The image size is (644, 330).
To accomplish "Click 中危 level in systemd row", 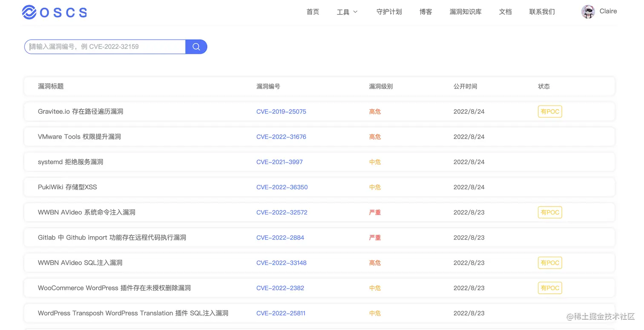I will coord(375,162).
